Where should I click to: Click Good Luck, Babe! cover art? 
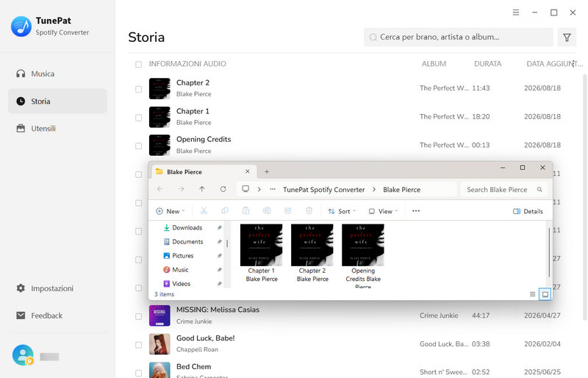coord(159,344)
